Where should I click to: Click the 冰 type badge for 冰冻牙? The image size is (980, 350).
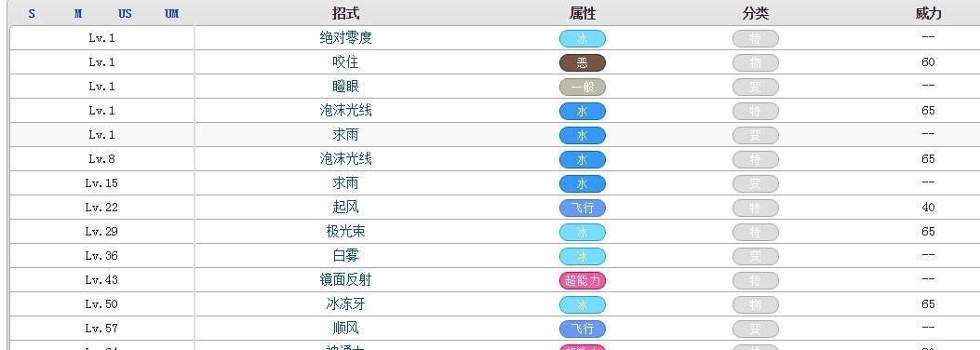[582, 305]
